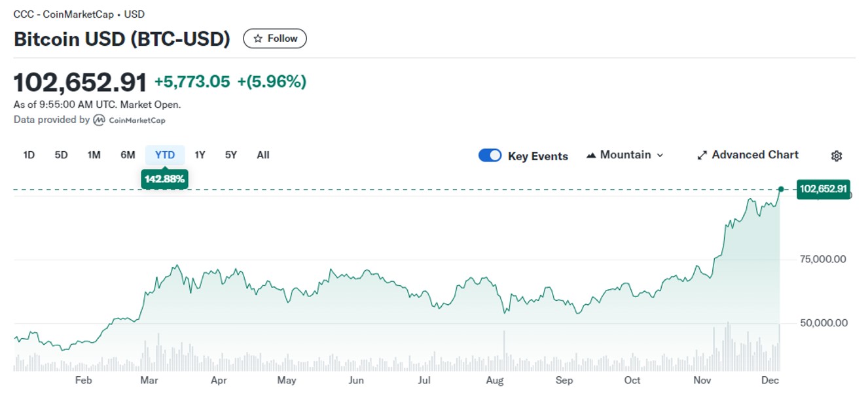The image size is (868, 401).
Task: Select the 1D time range
Action: coord(29,155)
